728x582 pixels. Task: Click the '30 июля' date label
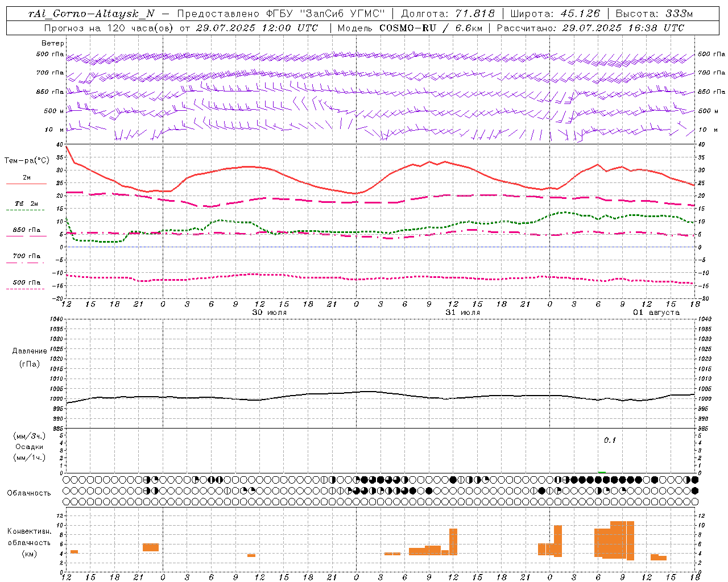tap(270, 313)
